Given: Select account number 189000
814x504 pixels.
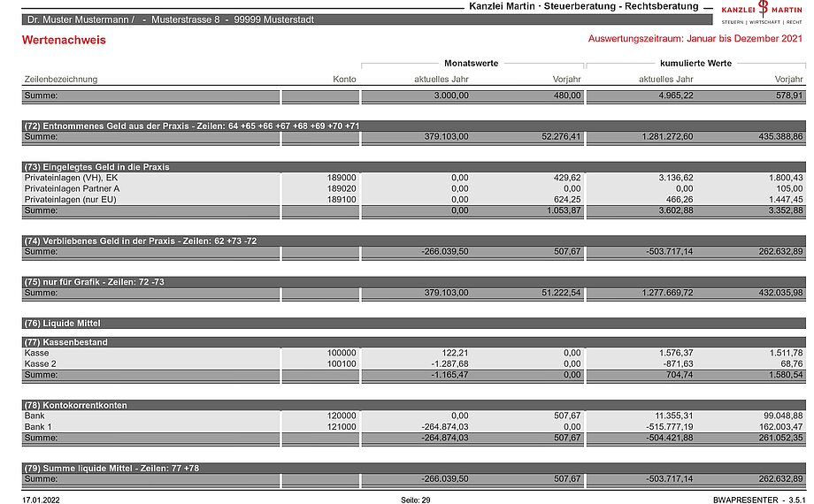Looking at the screenshot, I should [342, 178].
